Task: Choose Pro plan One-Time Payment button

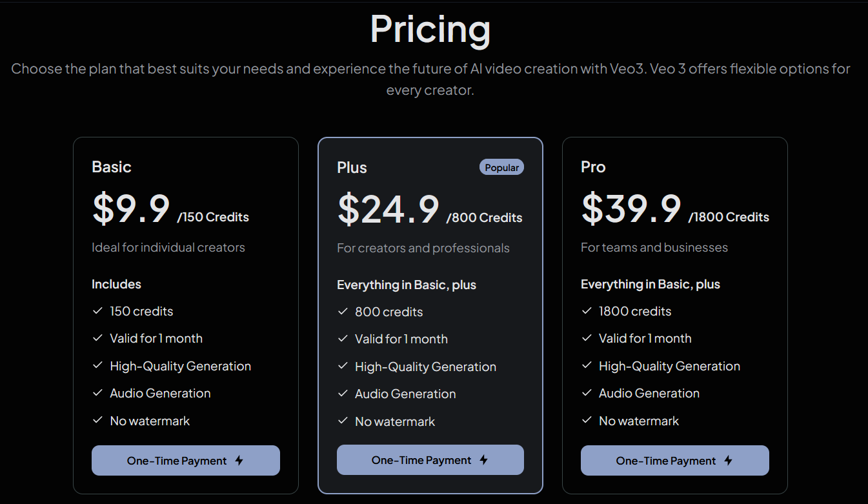Action: pos(675,461)
